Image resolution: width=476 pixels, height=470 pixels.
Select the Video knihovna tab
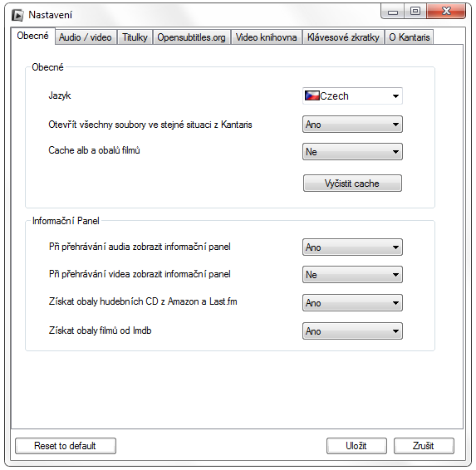click(x=266, y=37)
